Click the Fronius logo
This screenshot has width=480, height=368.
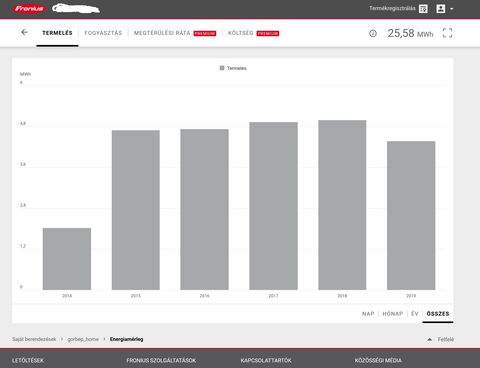pos(29,9)
